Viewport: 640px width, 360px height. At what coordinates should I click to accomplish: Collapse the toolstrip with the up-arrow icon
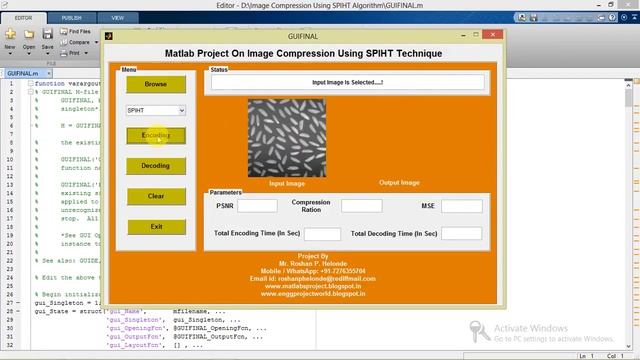coord(635,17)
